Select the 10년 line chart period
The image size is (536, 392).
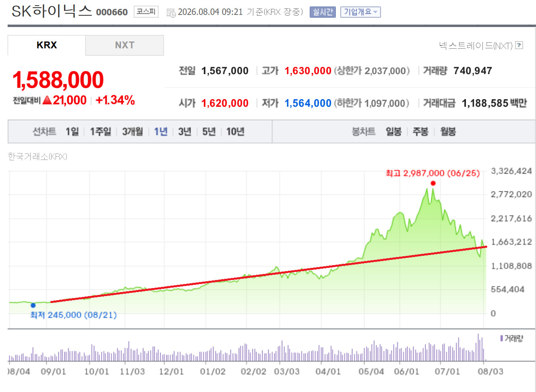pos(235,132)
